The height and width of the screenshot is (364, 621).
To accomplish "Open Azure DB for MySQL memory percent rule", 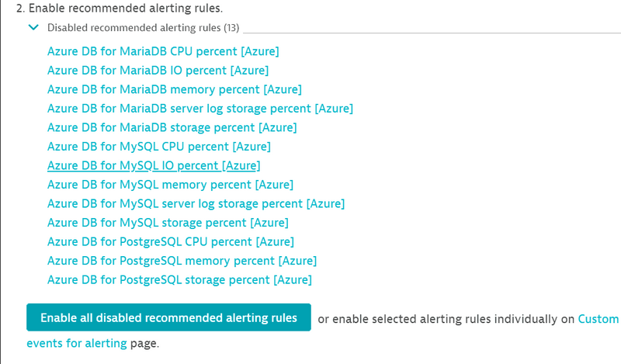I will click(170, 185).
